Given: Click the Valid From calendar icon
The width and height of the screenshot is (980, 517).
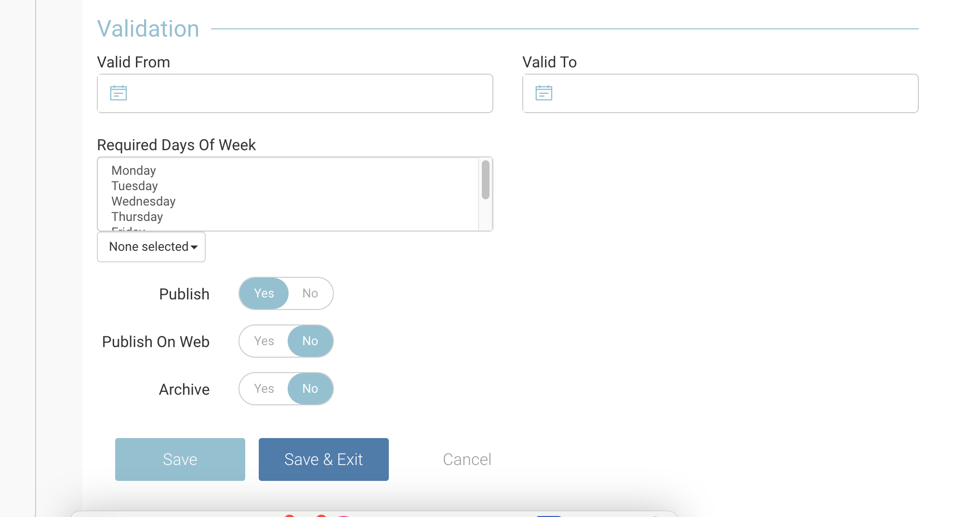Looking at the screenshot, I should click(x=119, y=93).
